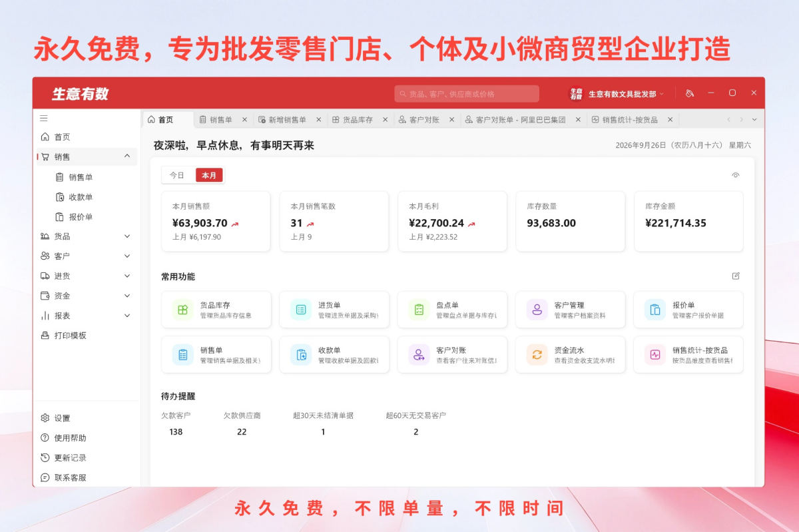Viewport: 799px width, 532px height.
Task: Open the 销售统计-按货品 shortcut card
Action: 688,354
